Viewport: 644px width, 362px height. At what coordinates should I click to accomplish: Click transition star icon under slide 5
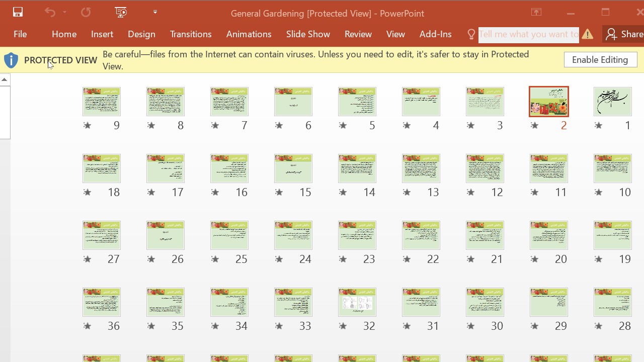pos(343,125)
